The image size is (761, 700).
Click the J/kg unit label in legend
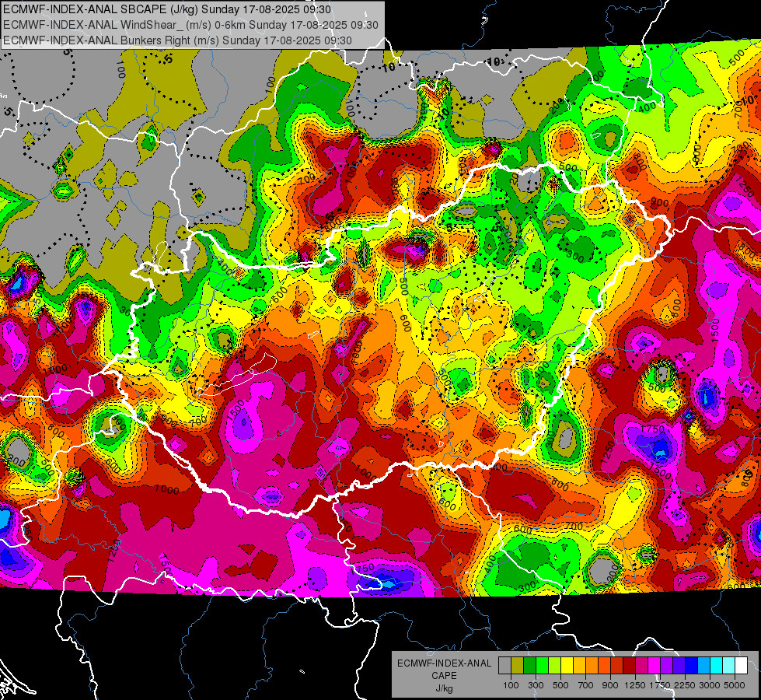click(444, 688)
